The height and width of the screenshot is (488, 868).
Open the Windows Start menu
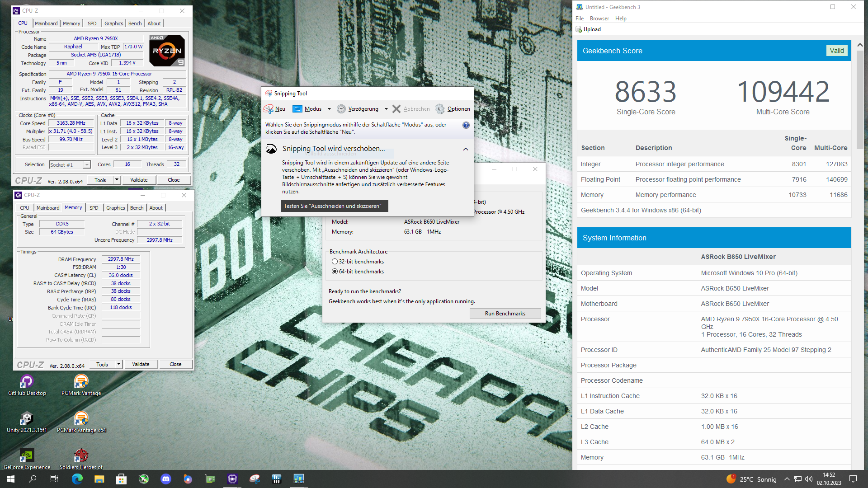click(11, 479)
